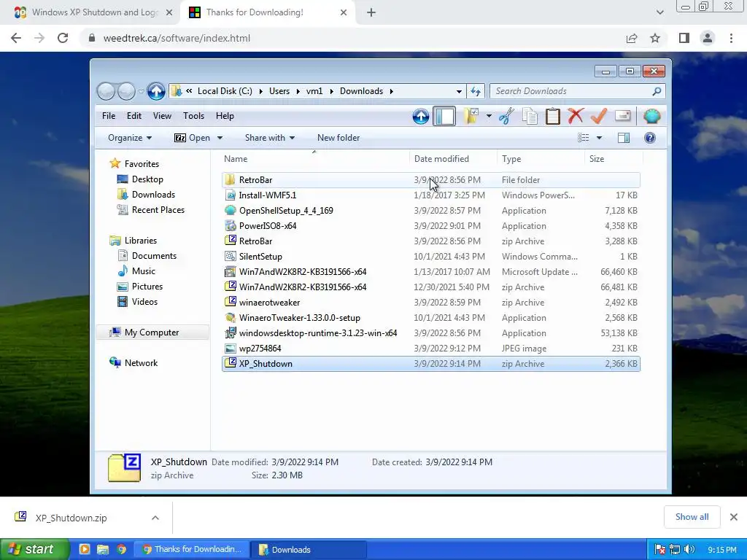Open the Help menu

click(x=225, y=116)
